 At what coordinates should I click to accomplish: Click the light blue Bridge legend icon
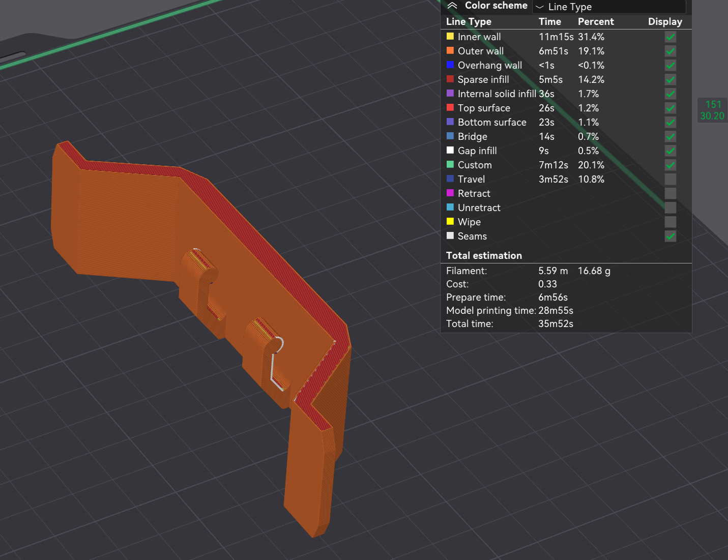[x=450, y=136]
